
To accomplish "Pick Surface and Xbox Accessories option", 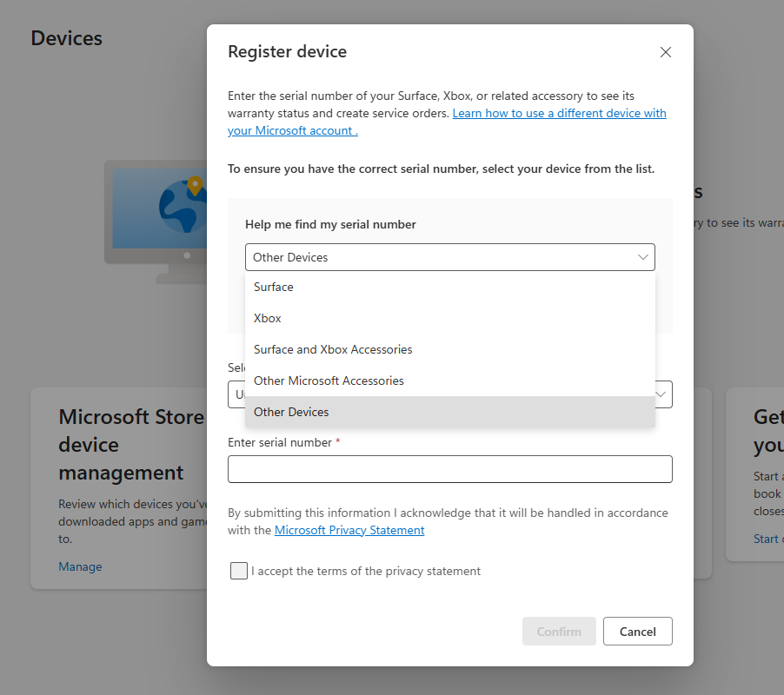I will 449,349.
